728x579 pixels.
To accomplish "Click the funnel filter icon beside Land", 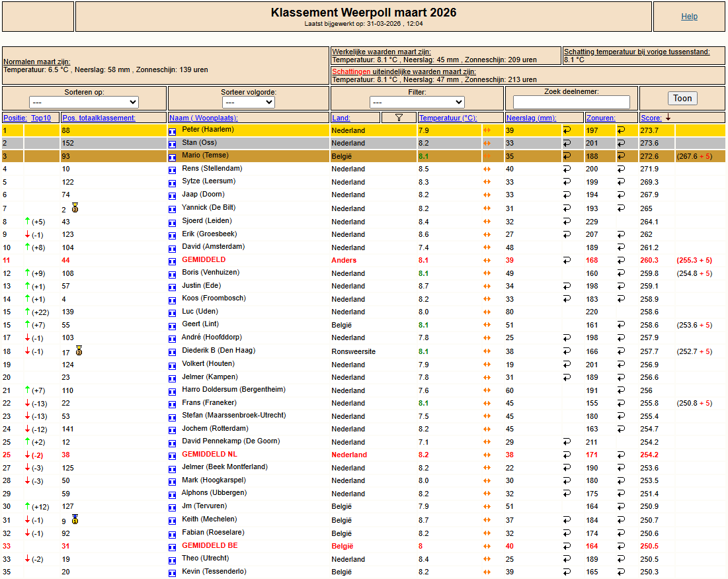I will pyautogui.click(x=398, y=118).
